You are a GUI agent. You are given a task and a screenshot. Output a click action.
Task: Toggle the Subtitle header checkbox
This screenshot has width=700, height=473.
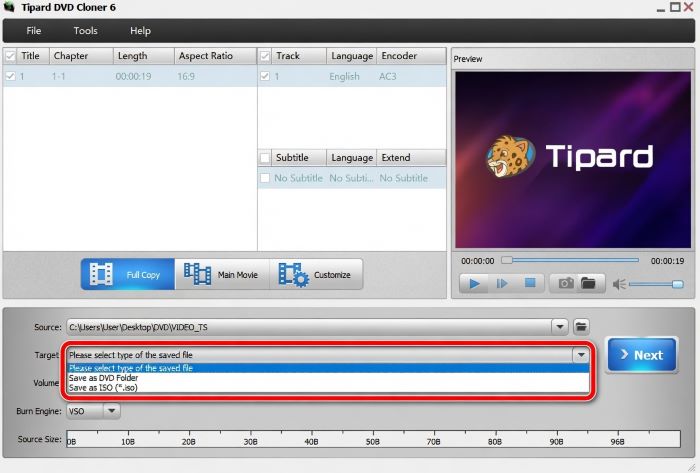point(265,158)
